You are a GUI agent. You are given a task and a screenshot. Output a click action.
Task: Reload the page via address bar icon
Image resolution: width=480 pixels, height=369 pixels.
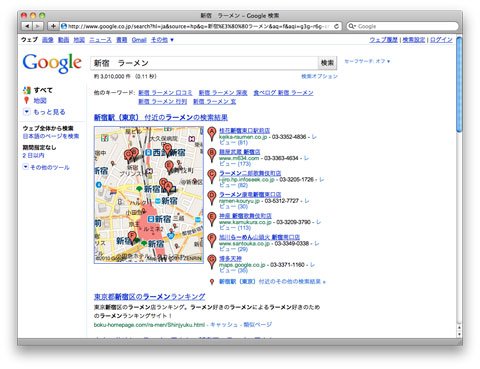pyautogui.click(x=336, y=26)
